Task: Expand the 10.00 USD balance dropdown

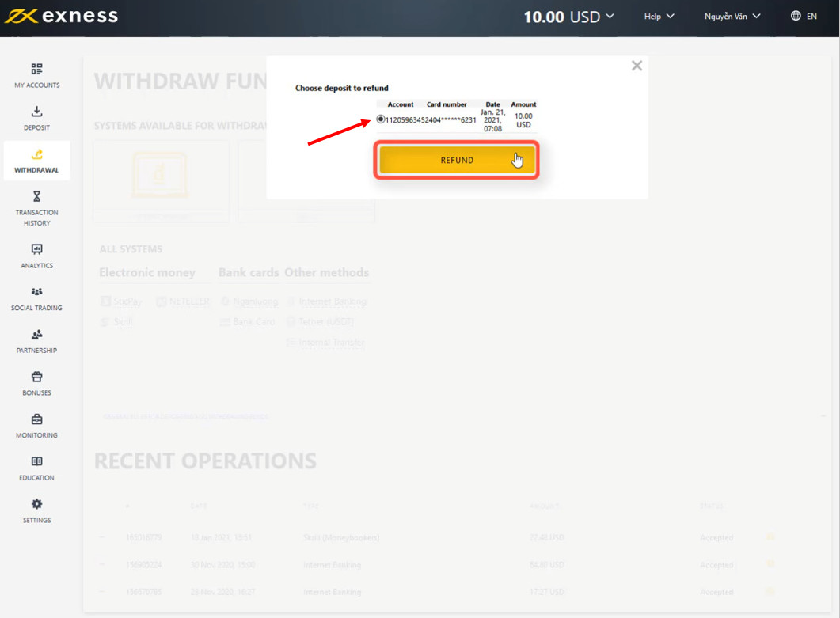Action: click(x=568, y=17)
